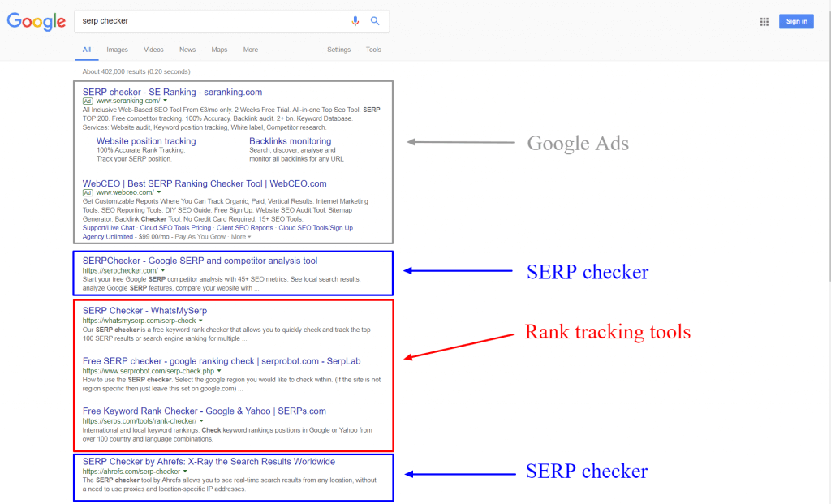831x504 pixels.
Task: Click the Google logo
Action: coord(37,22)
